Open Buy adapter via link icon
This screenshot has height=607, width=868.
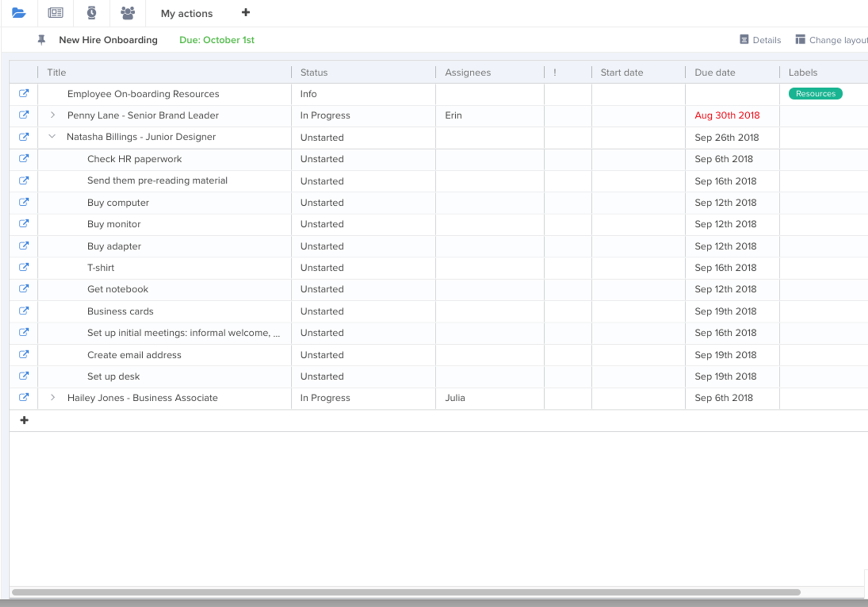coord(24,245)
